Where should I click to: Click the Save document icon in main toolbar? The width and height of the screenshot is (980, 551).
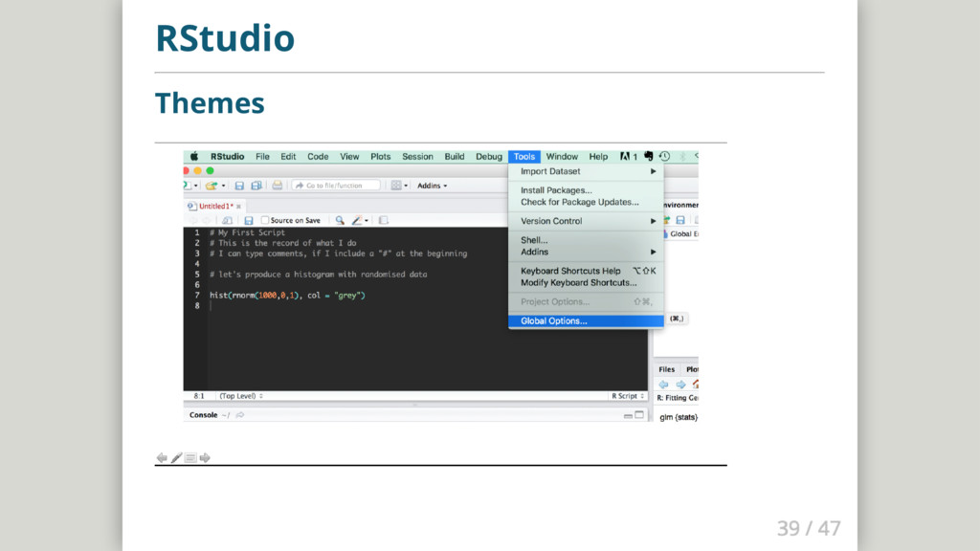[240, 186]
